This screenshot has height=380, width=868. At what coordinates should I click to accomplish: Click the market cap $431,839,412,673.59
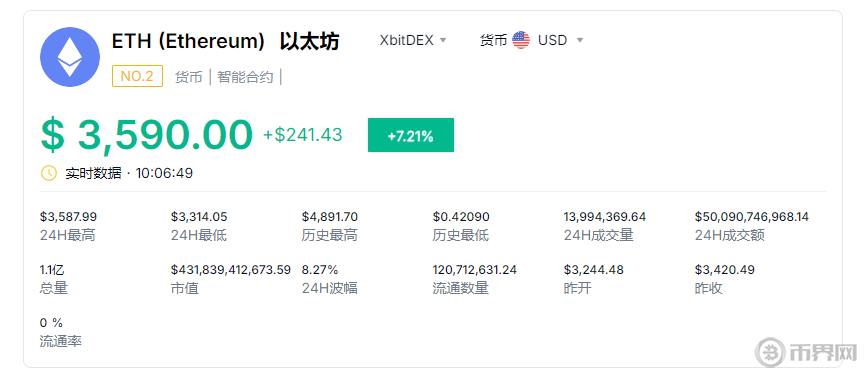(x=231, y=270)
